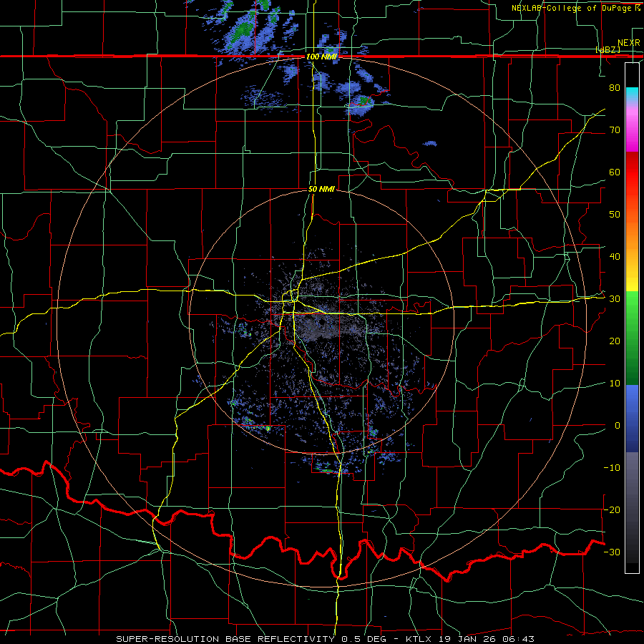The height and width of the screenshot is (644, 644).
Task: Click the "-30" value on the dBZ scale
Action: click(612, 552)
